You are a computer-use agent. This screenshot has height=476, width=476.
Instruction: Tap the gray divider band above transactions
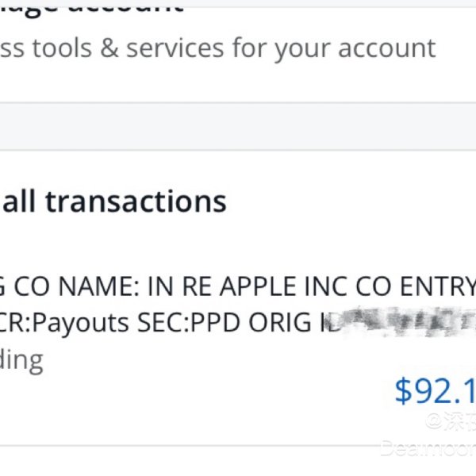pos(238,126)
